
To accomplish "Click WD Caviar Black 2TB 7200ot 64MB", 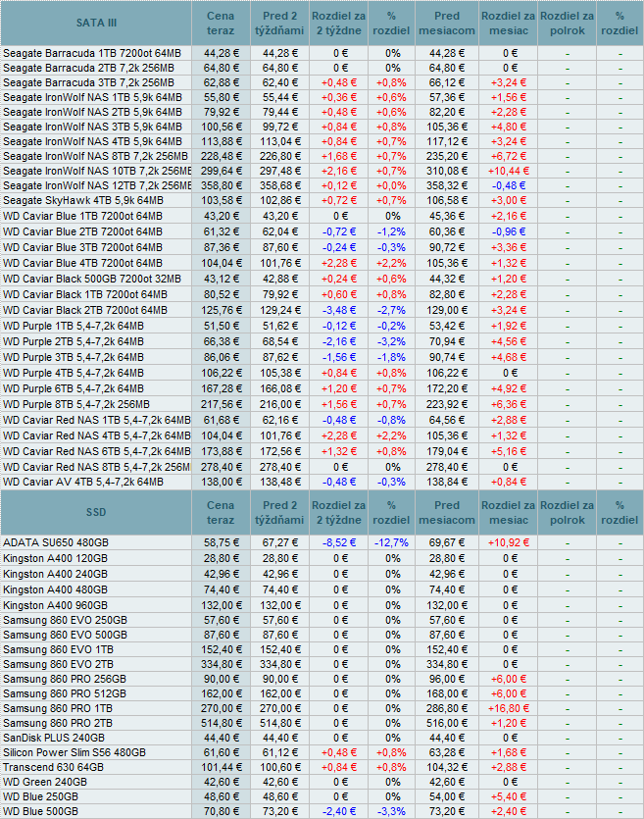I will click(85, 310).
